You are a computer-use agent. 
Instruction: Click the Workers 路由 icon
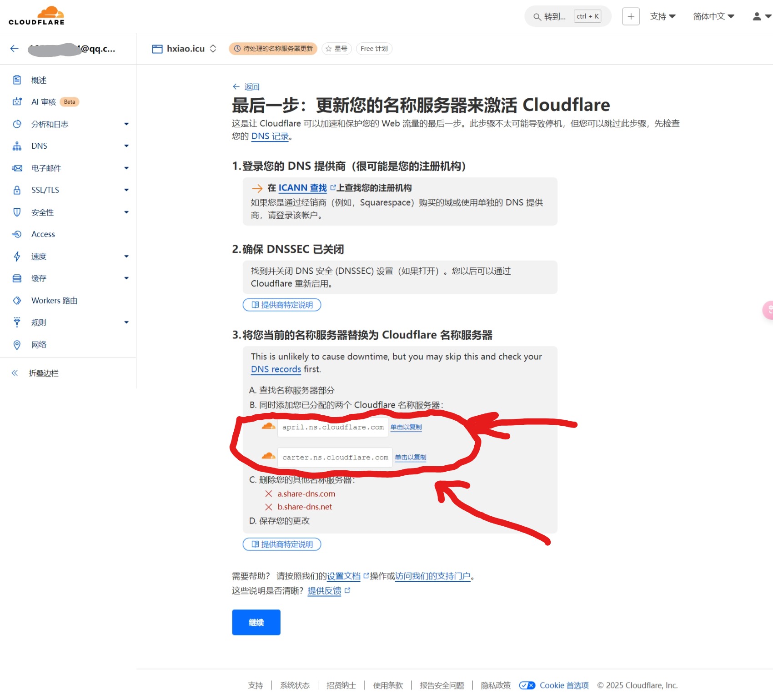[x=17, y=301]
